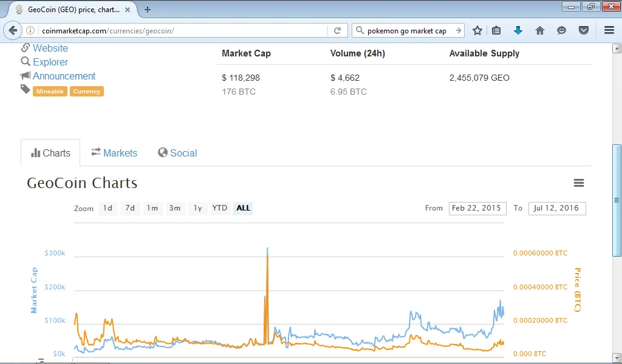Set chart zoom to YTD
622x364 pixels.
220,208
